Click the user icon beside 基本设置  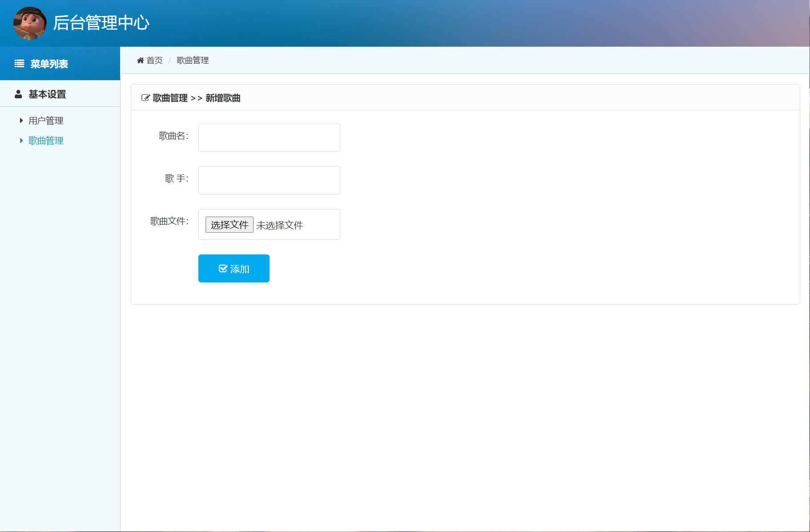coord(18,94)
